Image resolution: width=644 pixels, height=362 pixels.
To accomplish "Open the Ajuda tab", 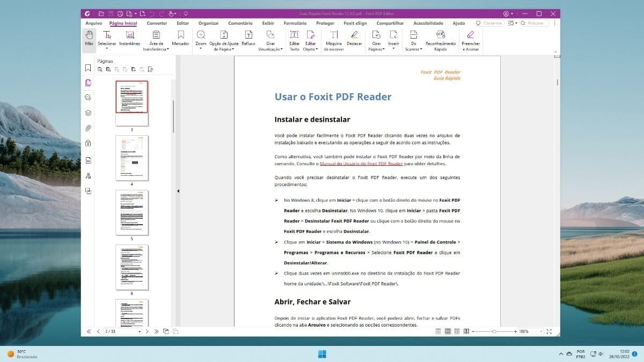I will click(459, 23).
